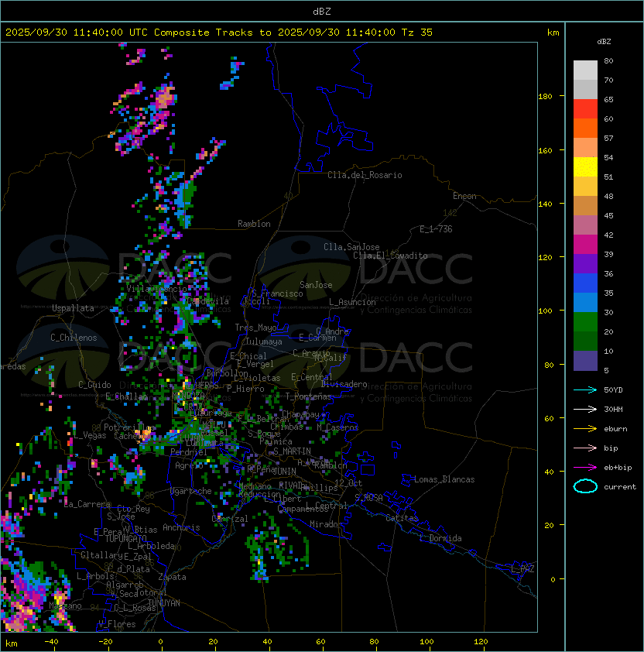Click the La_Carrera place label
The height and width of the screenshot is (652, 644).
click(87, 504)
